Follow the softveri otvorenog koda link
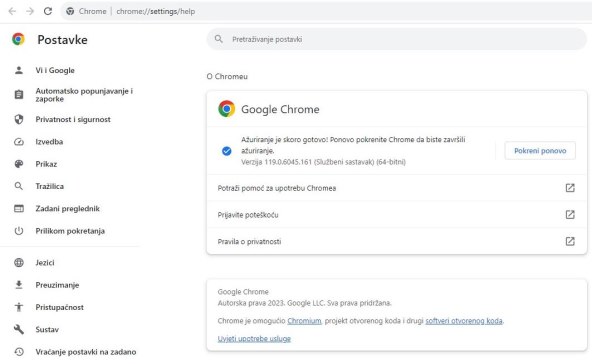 point(464,321)
